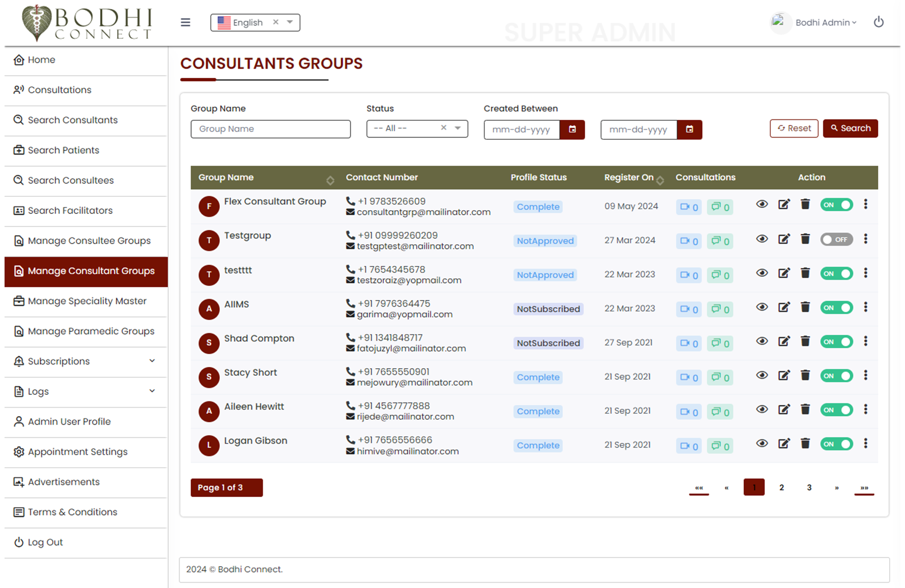The image size is (905, 588).
Task: Edit the Testgroup row
Action: (x=784, y=239)
